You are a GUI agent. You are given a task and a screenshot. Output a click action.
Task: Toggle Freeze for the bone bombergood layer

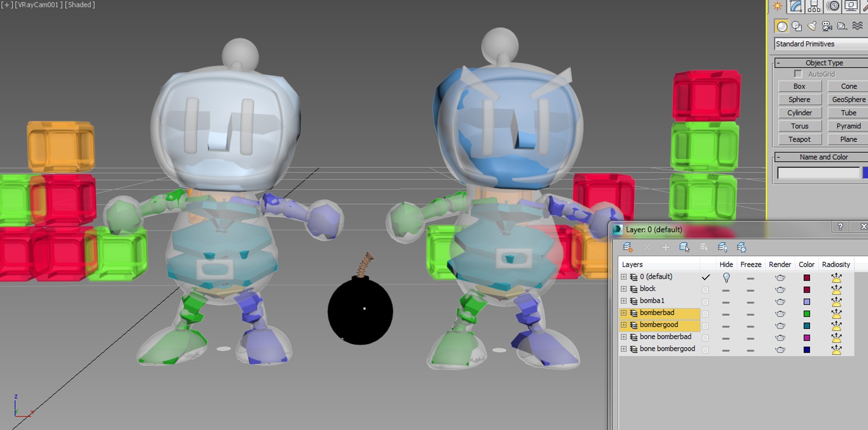[750, 350]
